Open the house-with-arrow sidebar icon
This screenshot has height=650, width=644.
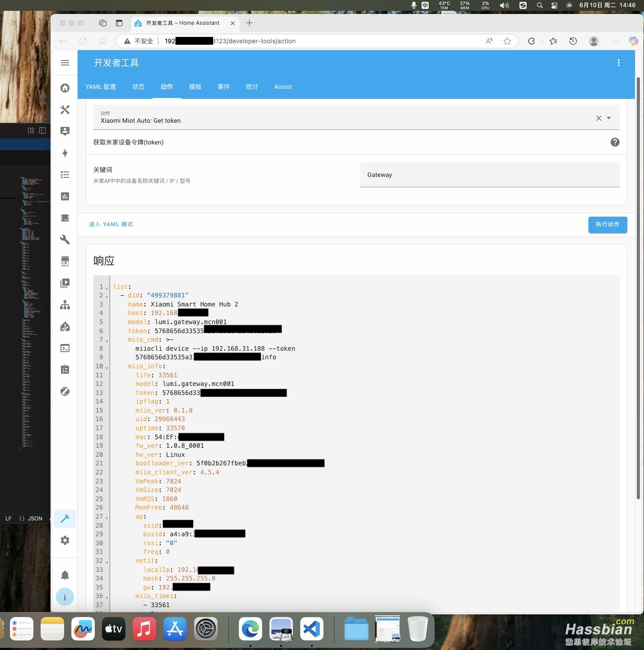tap(65, 326)
